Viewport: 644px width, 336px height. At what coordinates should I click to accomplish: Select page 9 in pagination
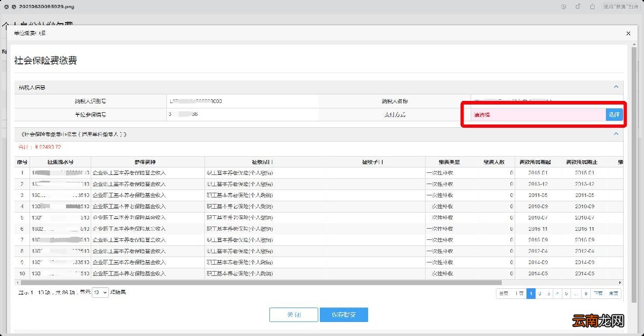click(586, 294)
